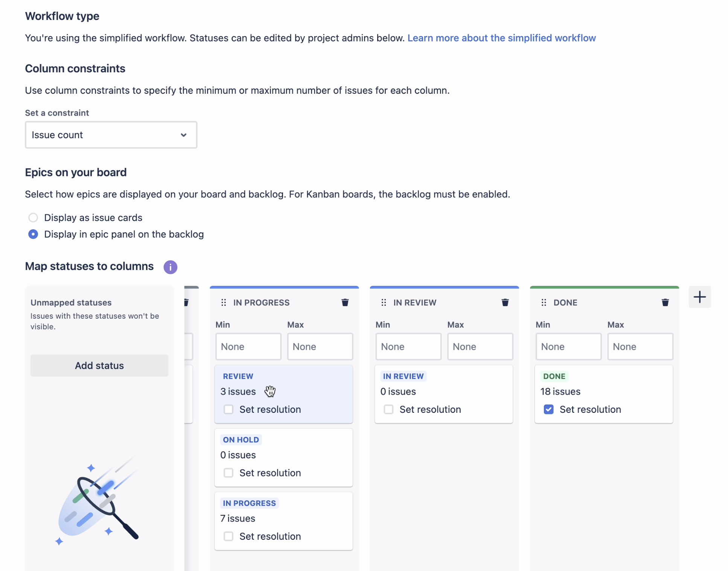Click the In Progress Min field
The image size is (728, 571).
coord(248,347)
